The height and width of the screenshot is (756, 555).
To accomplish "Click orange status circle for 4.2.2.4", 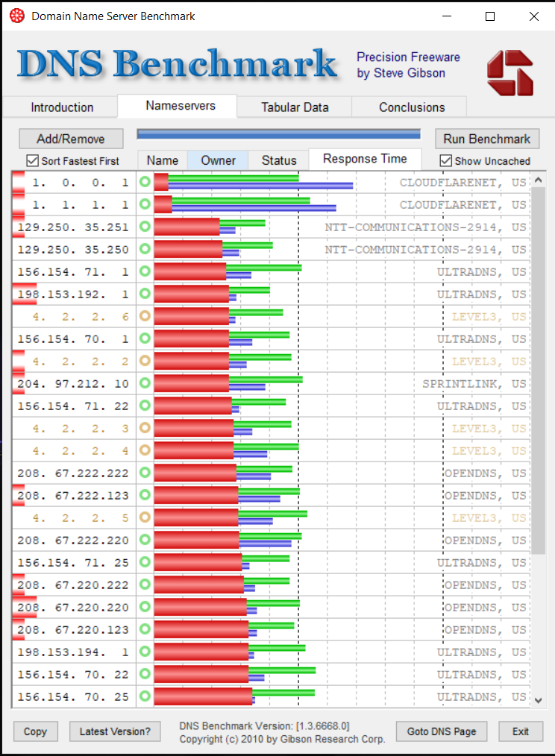I will 145,450.
